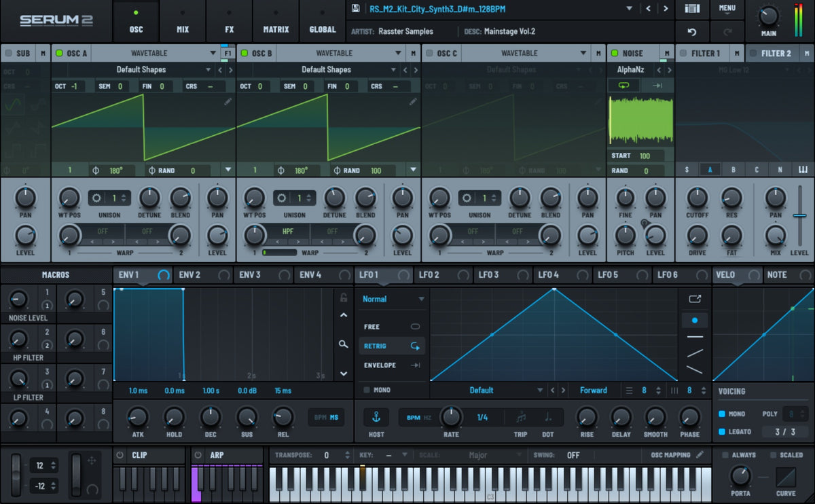Enable LFO dotted note icon
The width and height of the screenshot is (815, 504).
[x=547, y=417]
